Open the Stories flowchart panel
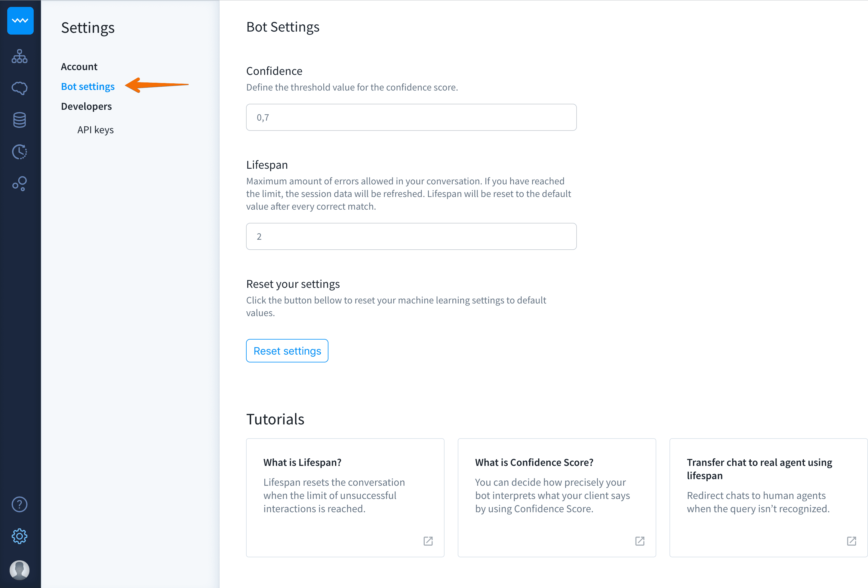This screenshot has width=868, height=588. (20, 57)
